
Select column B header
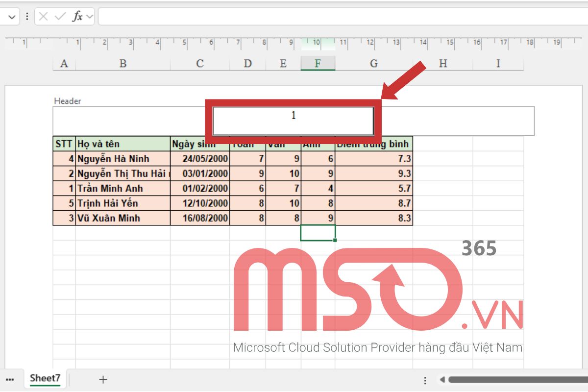point(123,63)
